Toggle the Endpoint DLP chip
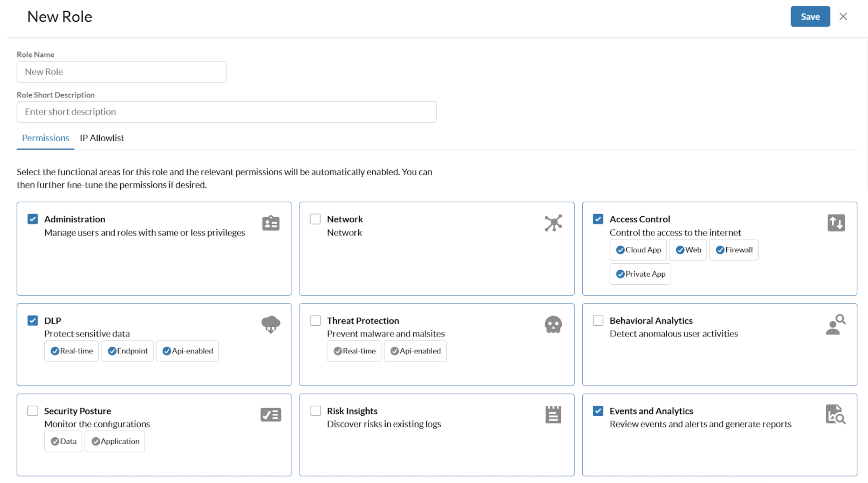Viewport: 868px width, 483px height. (x=127, y=351)
